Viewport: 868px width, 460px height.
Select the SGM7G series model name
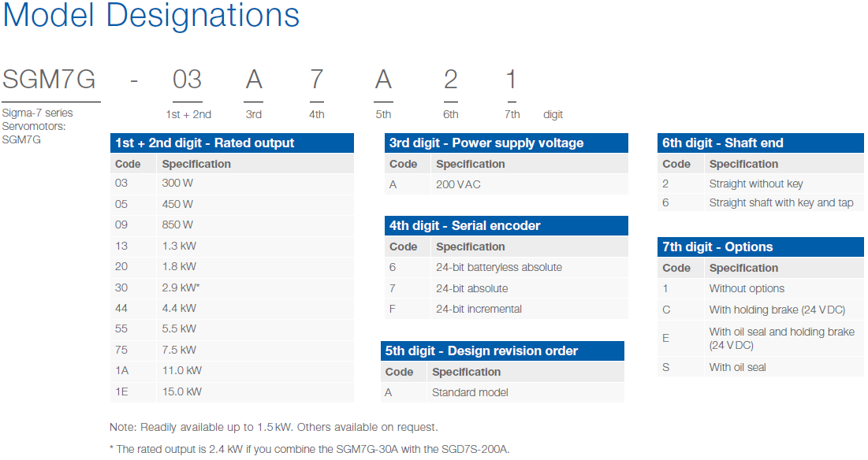click(x=49, y=79)
